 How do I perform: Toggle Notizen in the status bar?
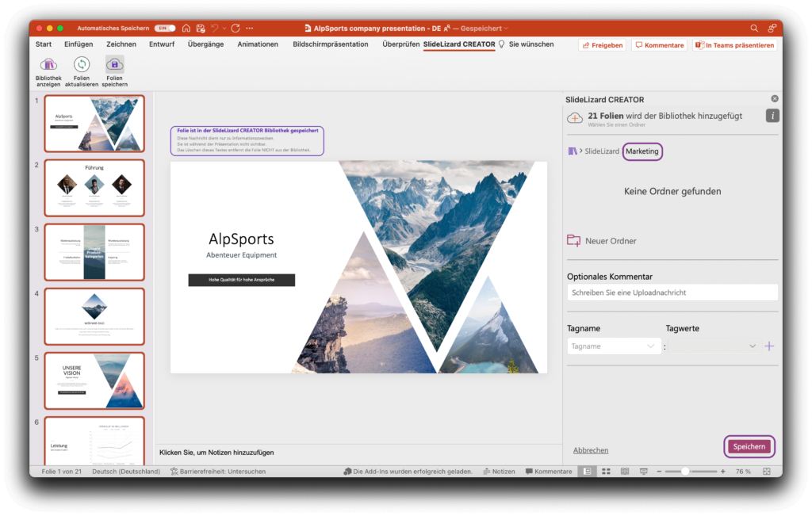click(x=500, y=472)
